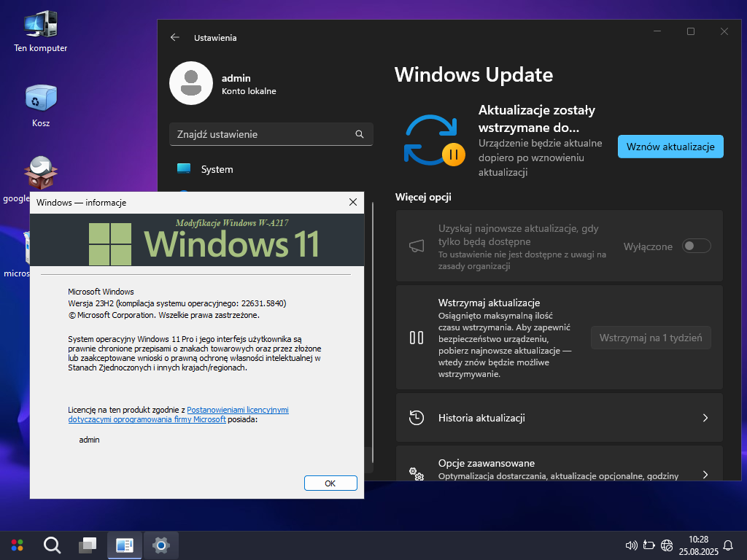Expand Historia aktualizacji with the chevron
This screenshot has height=560, width=747.
tap(705, 418)
